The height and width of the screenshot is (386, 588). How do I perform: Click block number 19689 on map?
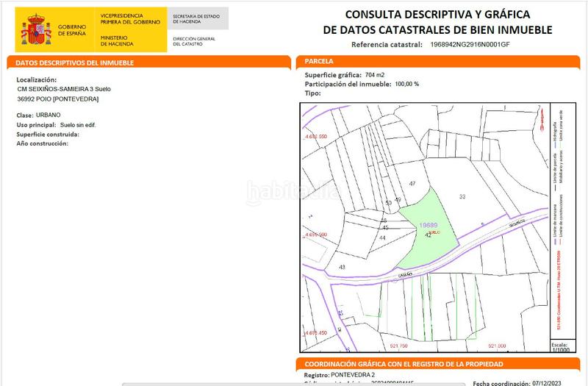tap(428, 225)
